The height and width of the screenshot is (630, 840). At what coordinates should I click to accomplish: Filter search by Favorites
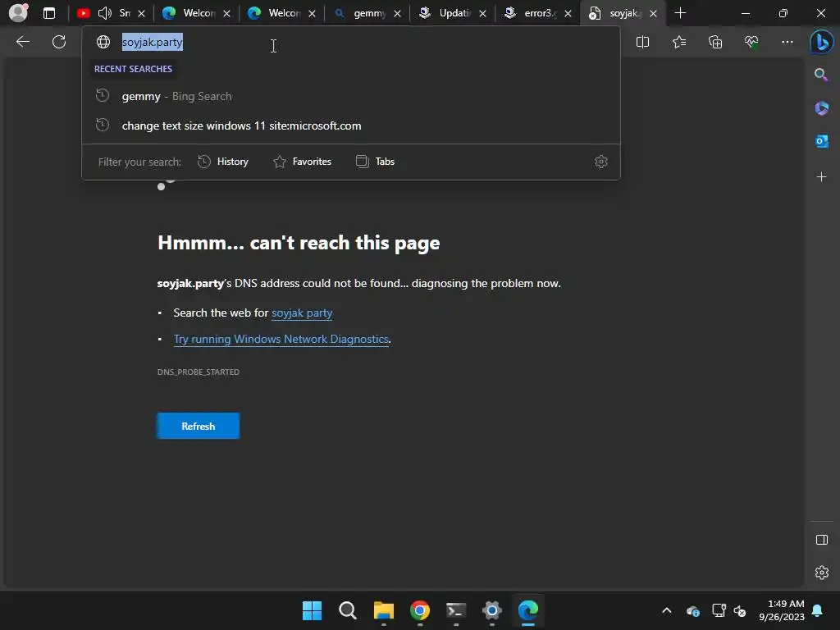[x=302, y=162]
